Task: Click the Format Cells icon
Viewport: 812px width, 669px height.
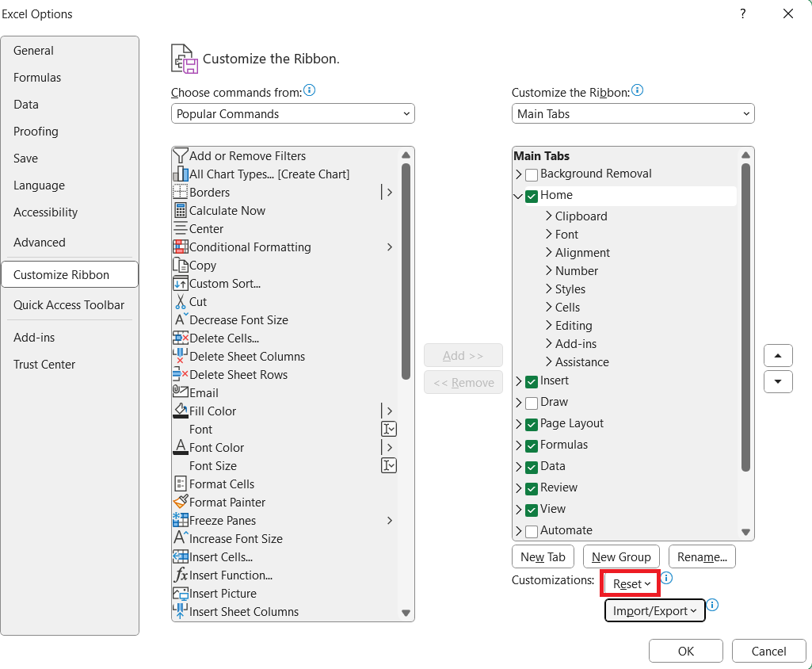Action: pyautogui.click(x=180, y=484)
